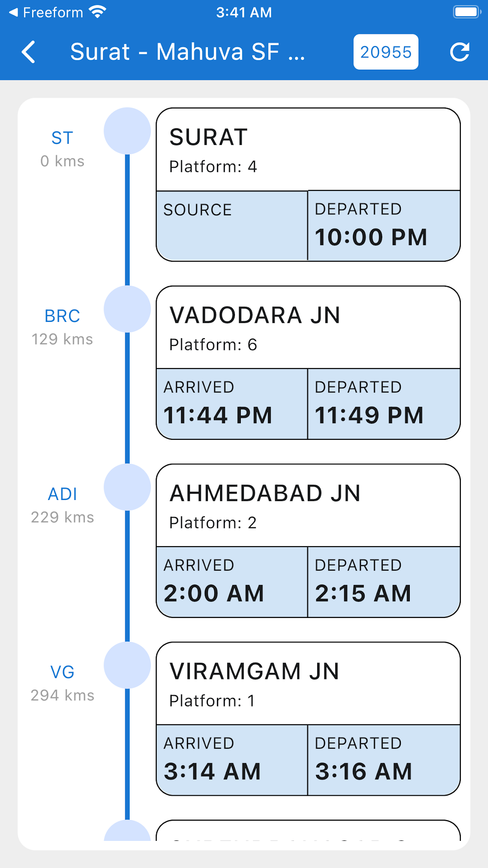Tap the train number 20955 badge
Screen dimensions: 488x868
(x=385, y=52)
